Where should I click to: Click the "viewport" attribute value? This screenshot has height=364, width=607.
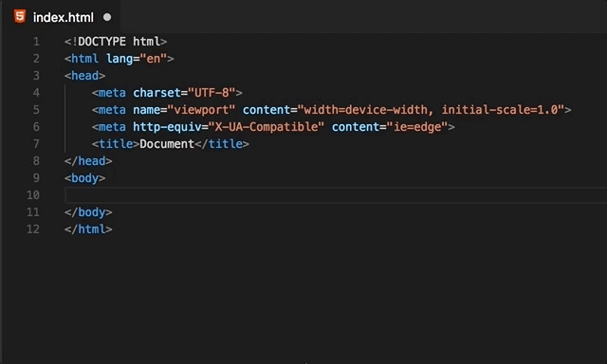click(x=201, y=110)
